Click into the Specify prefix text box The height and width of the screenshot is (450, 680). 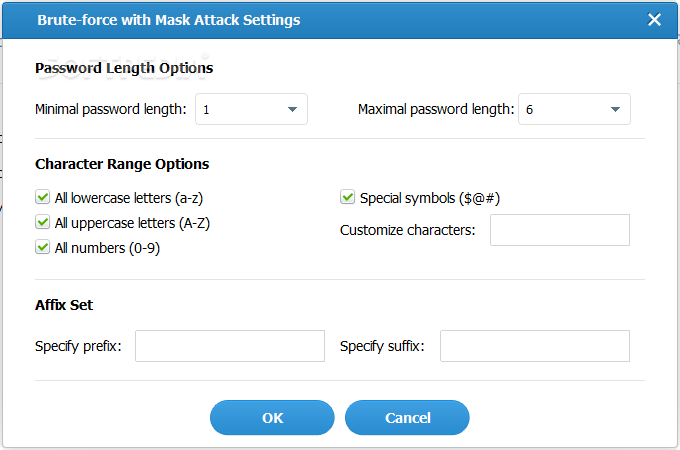[x=230, y=346]
